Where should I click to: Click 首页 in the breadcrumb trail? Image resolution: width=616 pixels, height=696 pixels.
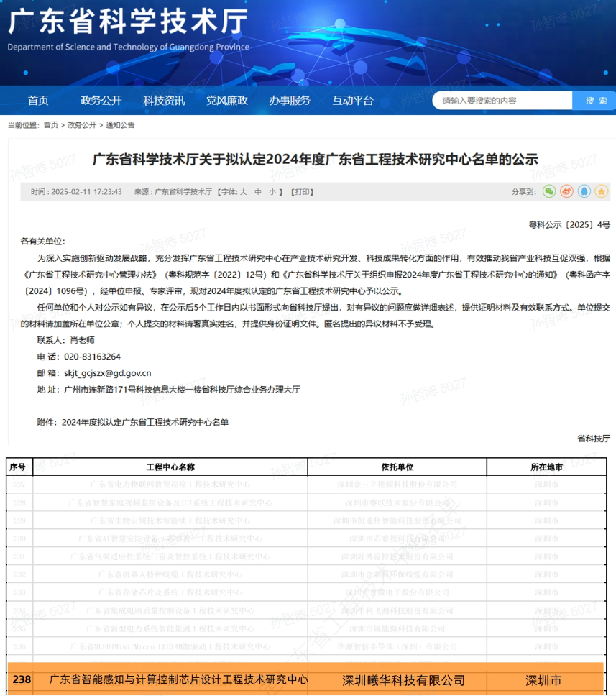tap(51, 125)
